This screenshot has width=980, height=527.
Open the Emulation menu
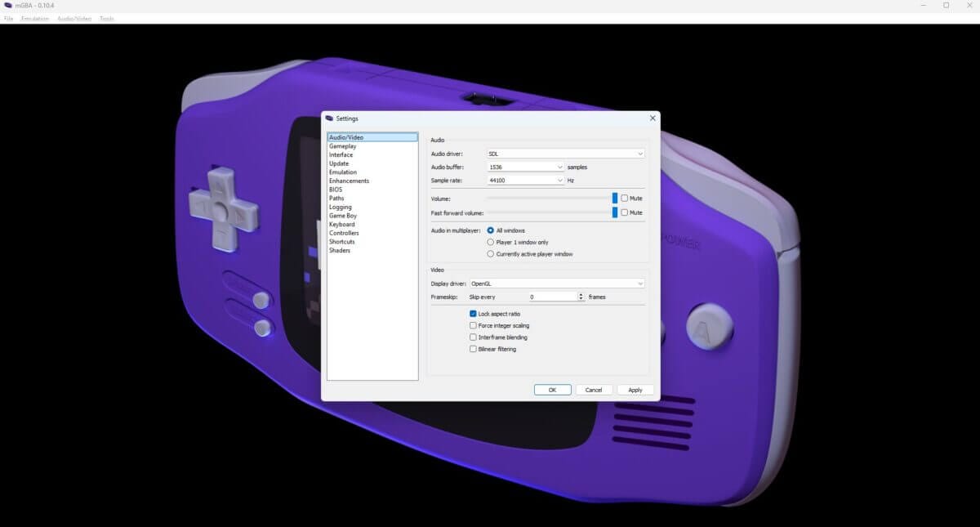point(35,18)
